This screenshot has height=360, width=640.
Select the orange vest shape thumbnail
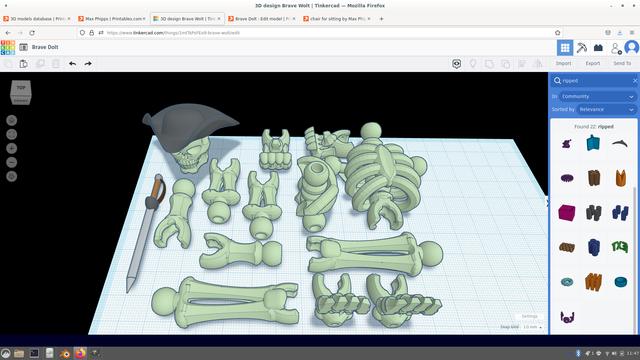click(x=620, y=178)
